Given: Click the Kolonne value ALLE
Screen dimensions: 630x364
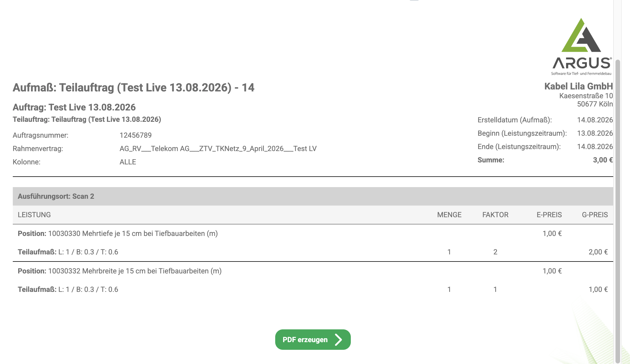Looking at the screenshot, I should 128,162.
